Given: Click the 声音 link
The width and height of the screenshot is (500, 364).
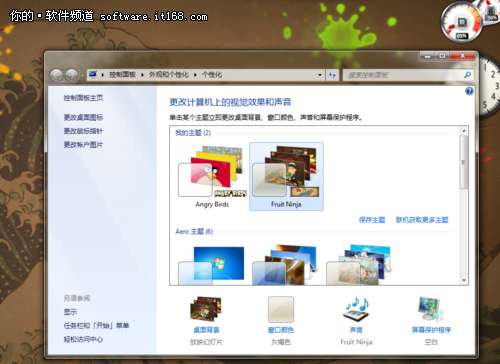Looking at the screenshot, I should (x=356, y=330).
